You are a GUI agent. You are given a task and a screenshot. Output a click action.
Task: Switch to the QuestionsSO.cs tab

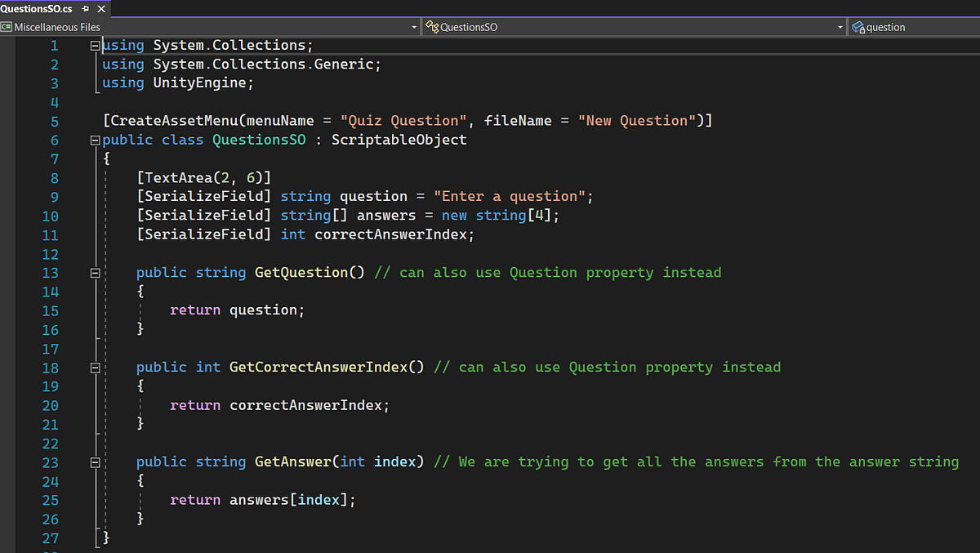37,10
